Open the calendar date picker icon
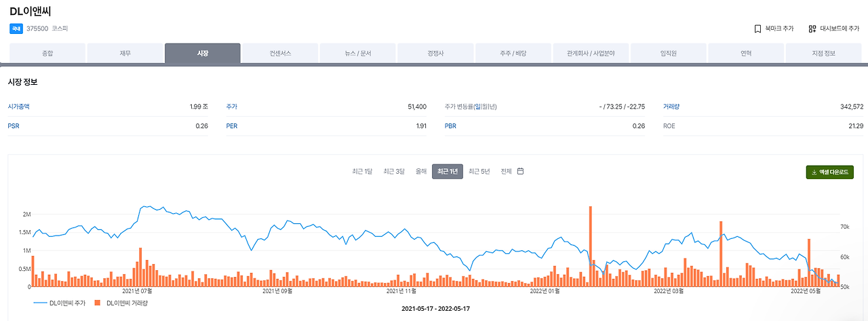Screen dimensions: 868x321 [521, 171]
